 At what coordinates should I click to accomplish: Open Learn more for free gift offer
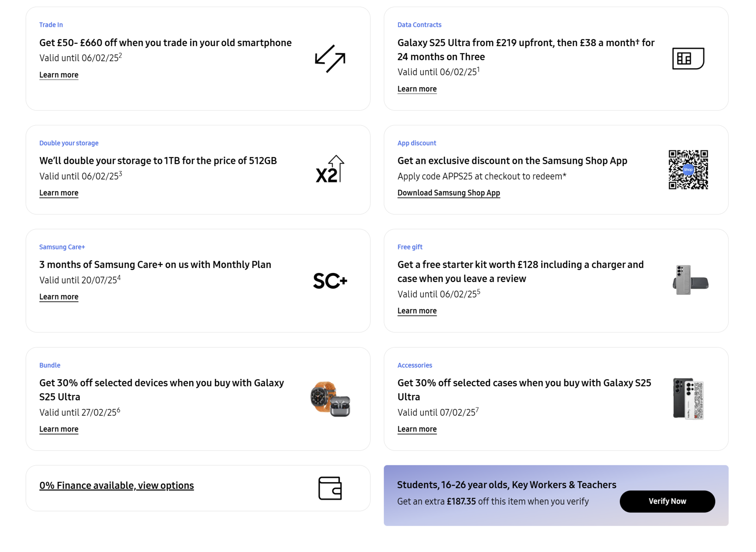coord(417,311)
